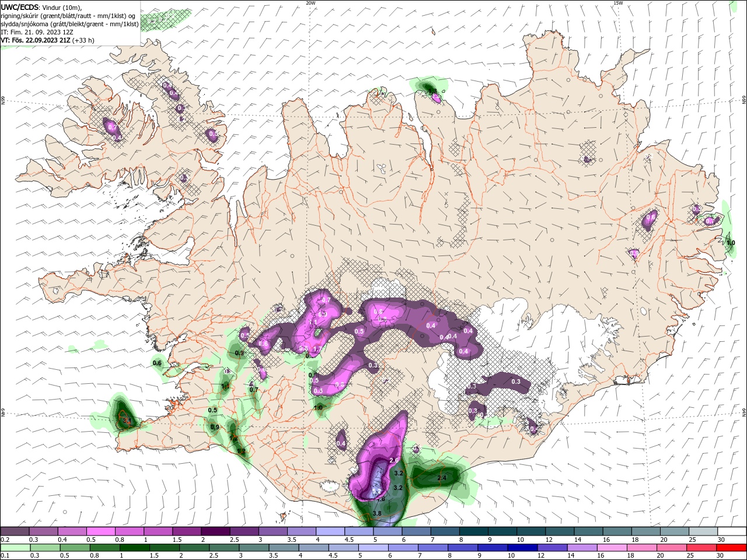Click the '0.2' label on snow scale
This screenshot has height=560, width=747.
tap(5, 540)
